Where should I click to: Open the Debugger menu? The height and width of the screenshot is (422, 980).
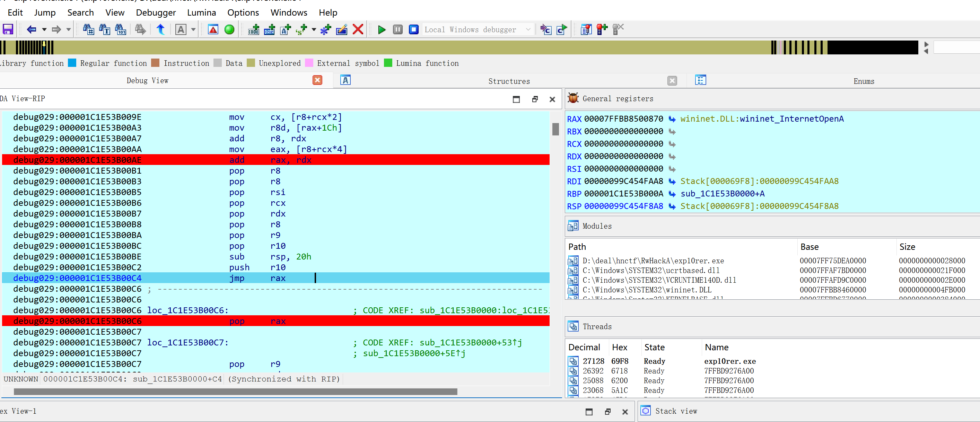coord(156,12)
